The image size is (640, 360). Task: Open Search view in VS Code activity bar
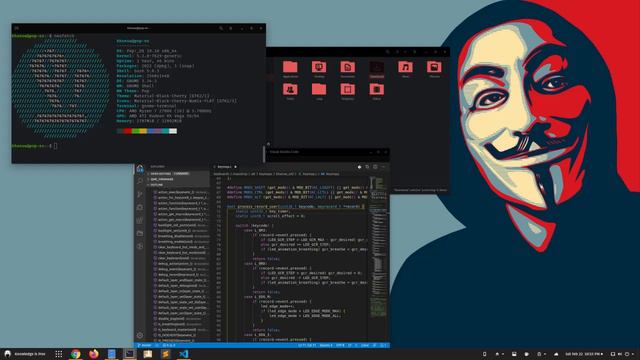(140, 181)
